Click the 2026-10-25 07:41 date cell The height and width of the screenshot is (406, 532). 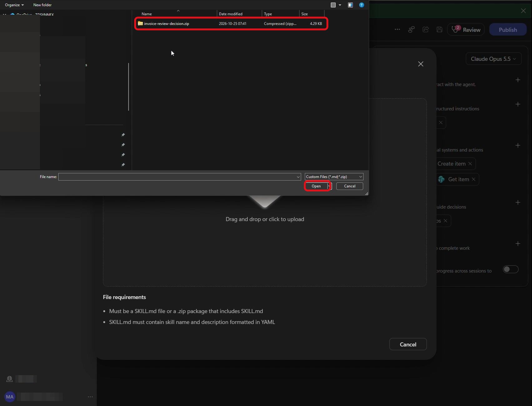(x=233, y=24)
